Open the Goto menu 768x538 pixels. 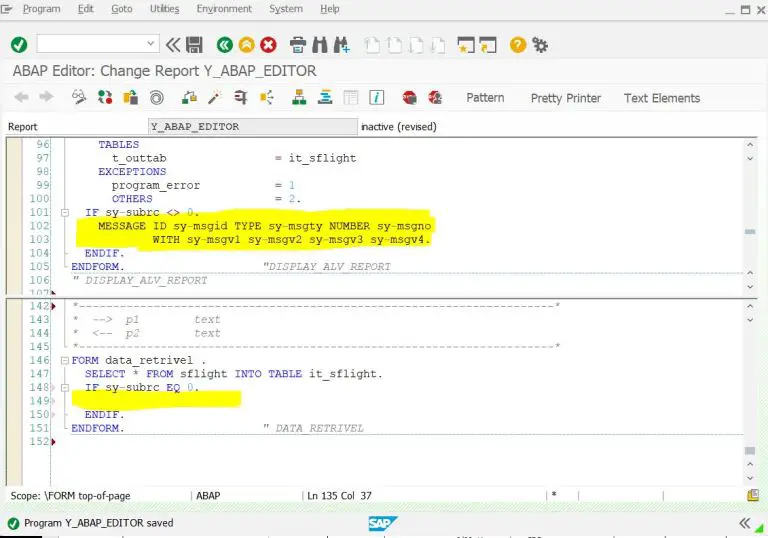[x=121, y=9]
